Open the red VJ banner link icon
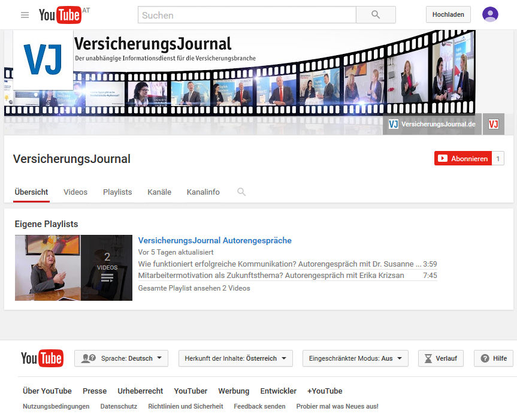This screenshot has width=517, height=420. (x=494, y=124)
